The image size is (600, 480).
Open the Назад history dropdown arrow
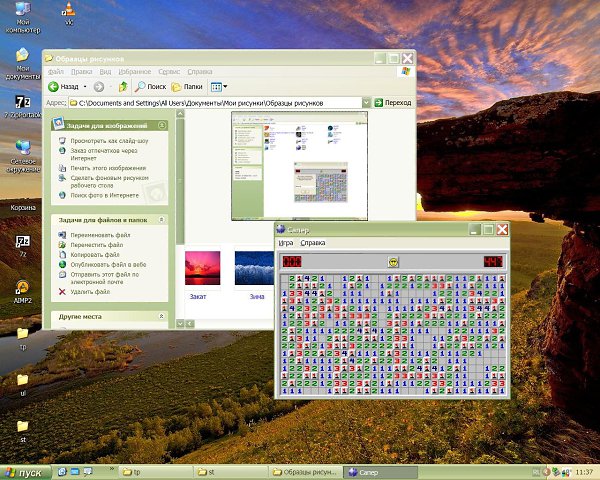[85, 87]
